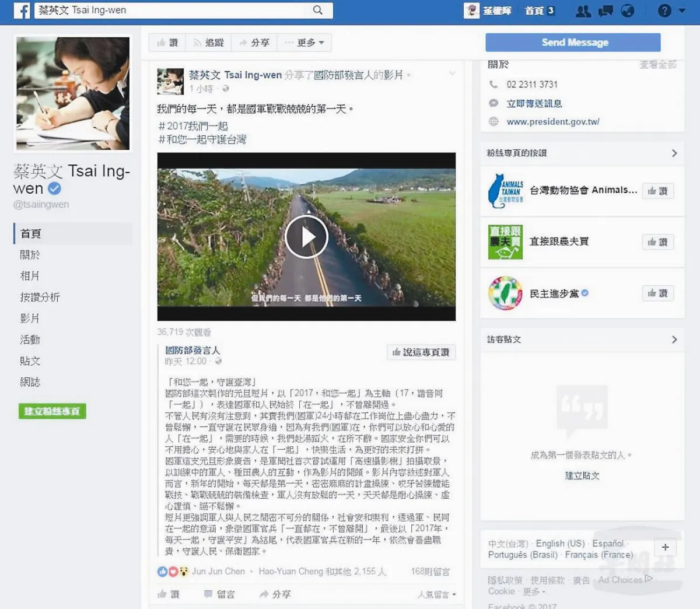
Task: Open the 更多 more dropdown
Action: point(304,43)
